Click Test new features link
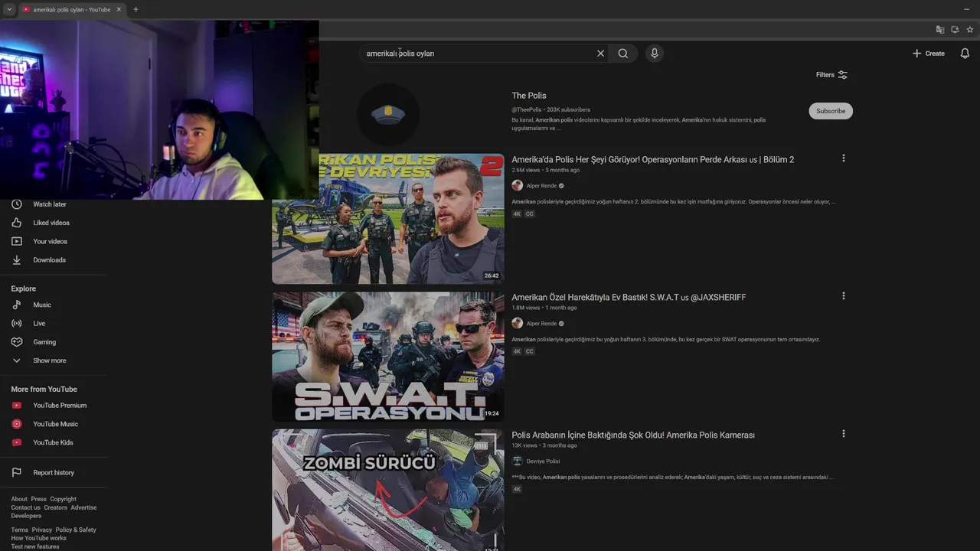 pyautogui.click(x=35, y=546)
